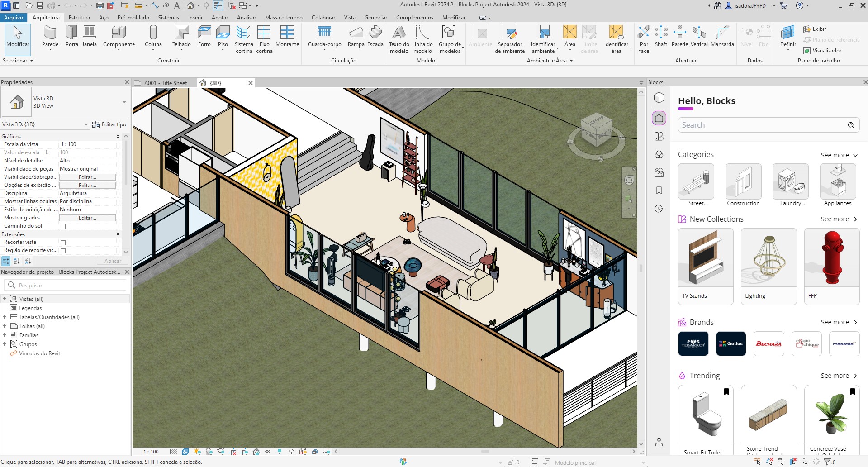Click the ViewCube in the 3D view

(596, 129)
